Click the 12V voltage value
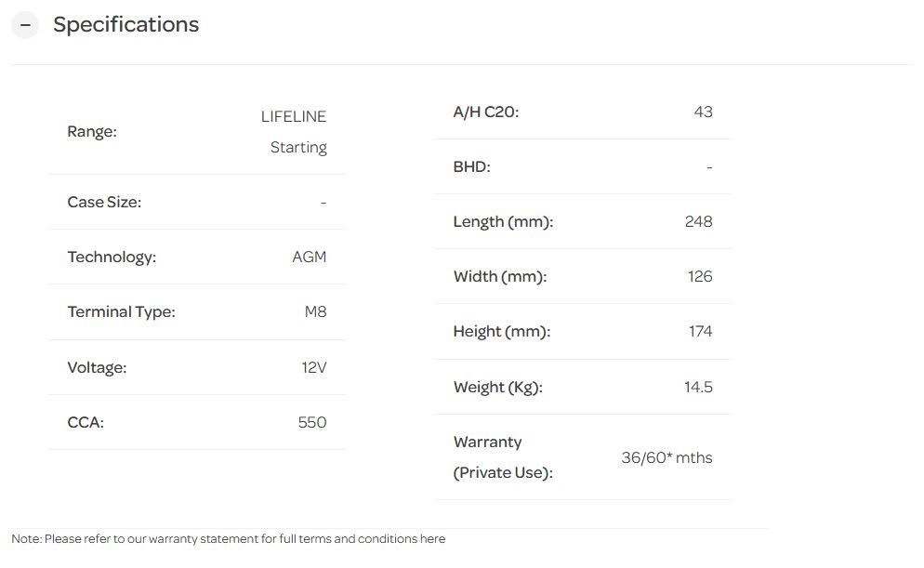The height and width of the screenshot is (568, 924). (313, 368)
